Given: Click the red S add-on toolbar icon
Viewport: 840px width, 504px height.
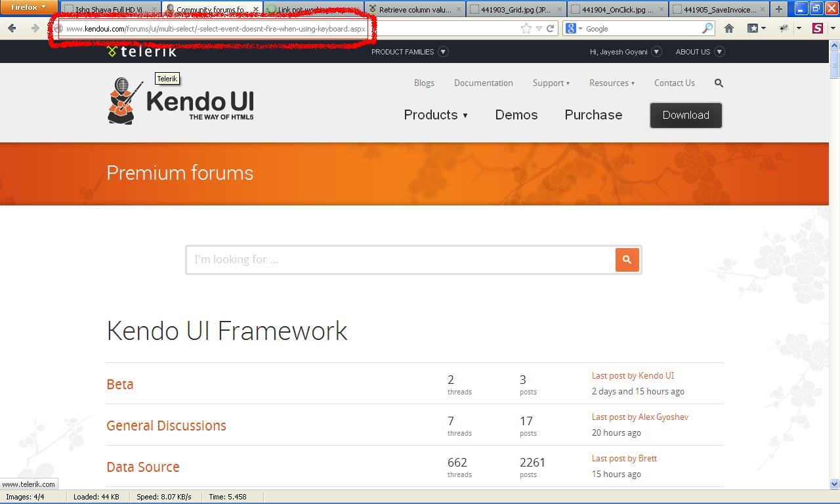Looking at the screenshot, I should [818, 28].
